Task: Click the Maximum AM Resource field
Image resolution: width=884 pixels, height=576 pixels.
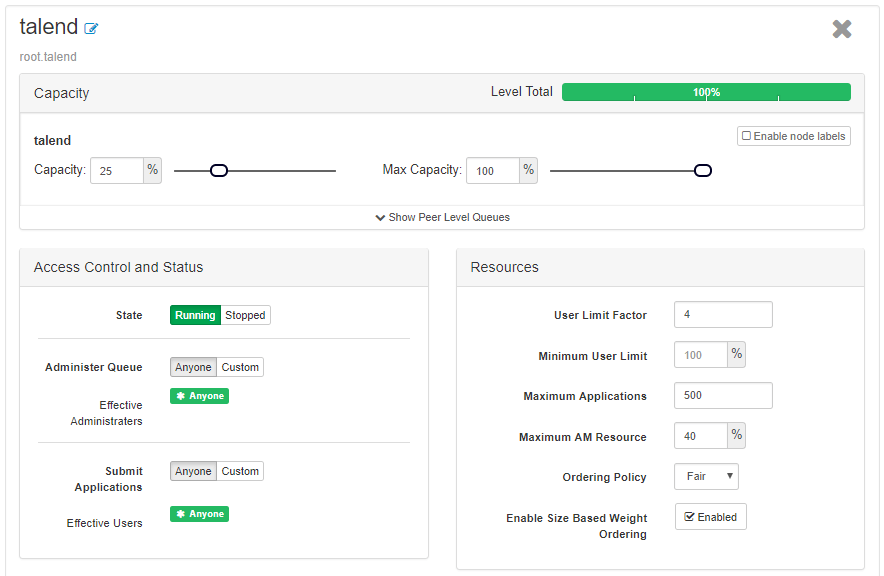Action: pos(701,436)
